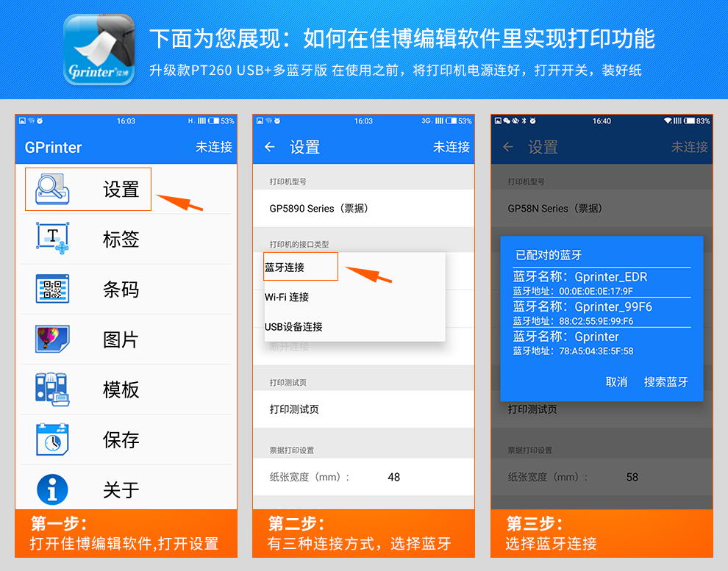Screen dimensions: 728x571
Task: Tap 关于 menu label text
Action: [x=121, y=490]
